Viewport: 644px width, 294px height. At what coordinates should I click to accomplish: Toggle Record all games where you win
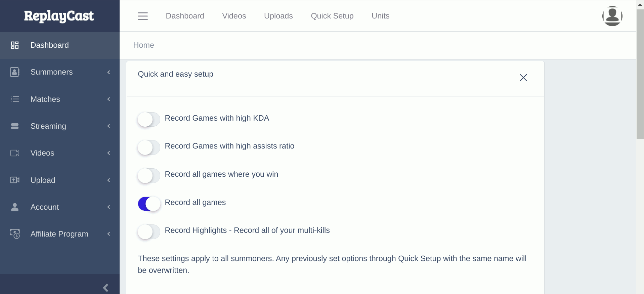click(149, 175)
